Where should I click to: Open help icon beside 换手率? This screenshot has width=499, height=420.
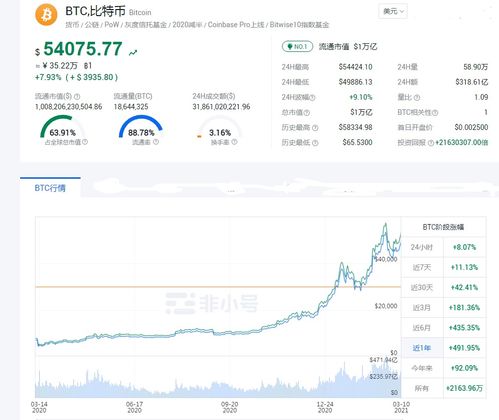tap(234, 142)
